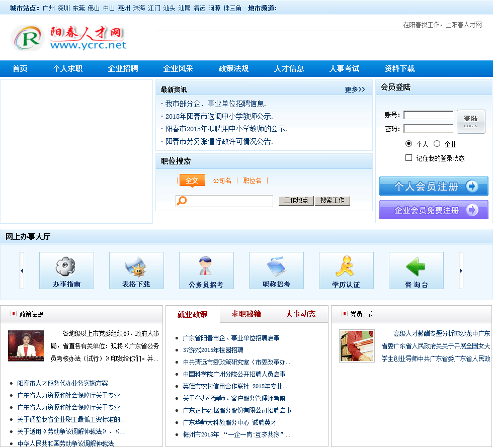This screenshot has height=448, width=493.
Task: Open link 广东省阳春市企、事业单位招聘启事
Action: [x=231, y=338]
